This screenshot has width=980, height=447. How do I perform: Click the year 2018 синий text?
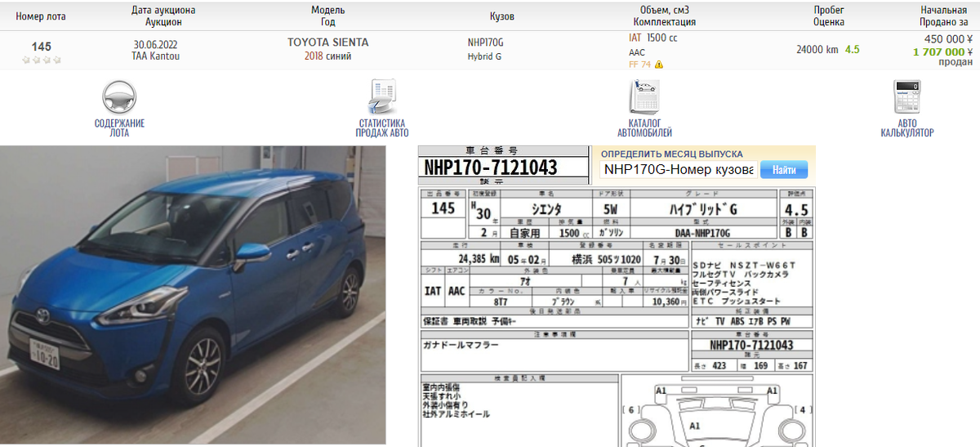click(327, 56)
